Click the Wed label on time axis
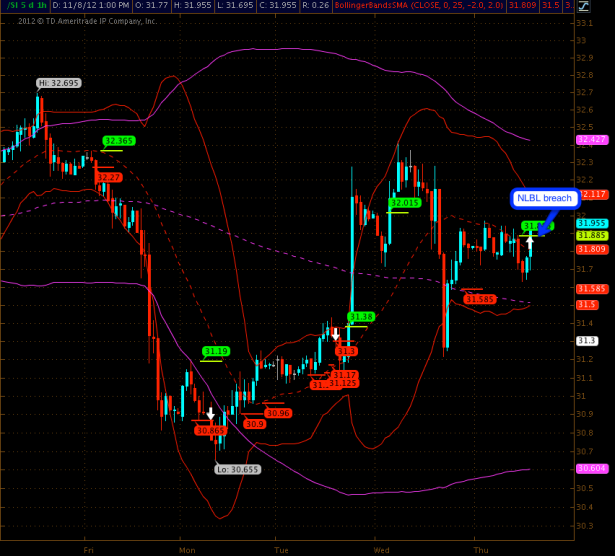This screenshot has height=556, width=615. point(381,550)
